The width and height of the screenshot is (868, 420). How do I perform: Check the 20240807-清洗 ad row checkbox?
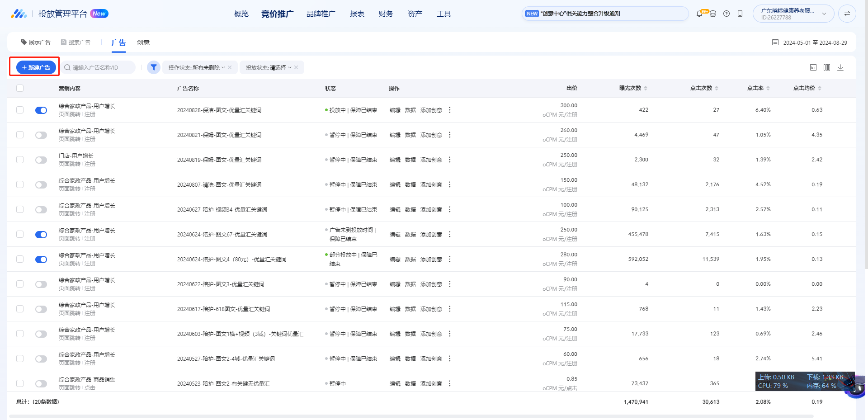[x=20, y=184]
